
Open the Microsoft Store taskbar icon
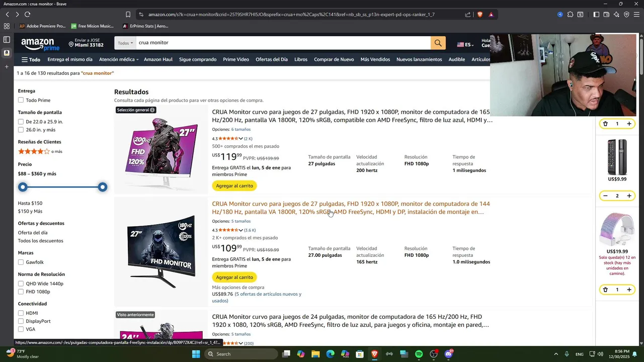pyautogui.click(x=360, y=354)
